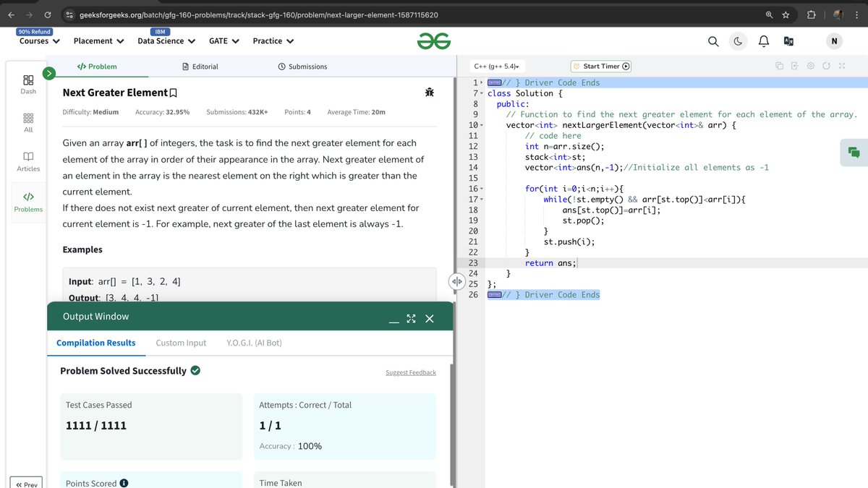Open Articles in the left sidebar
Image resolution: width=868 pixels, height=488 pixels.
[x=28, y=161]
